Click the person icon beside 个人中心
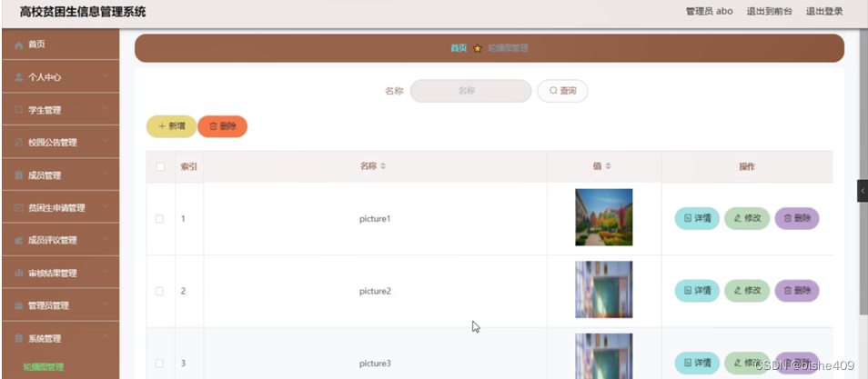Screen dimensions: 868x379 pyautogui.click(x=19, y=77)
